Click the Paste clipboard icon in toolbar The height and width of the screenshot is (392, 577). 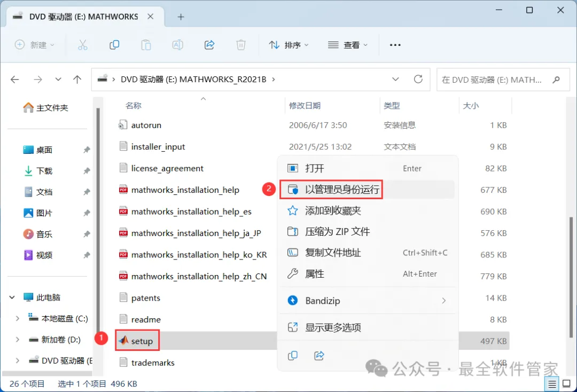click(x=146, y=45)
